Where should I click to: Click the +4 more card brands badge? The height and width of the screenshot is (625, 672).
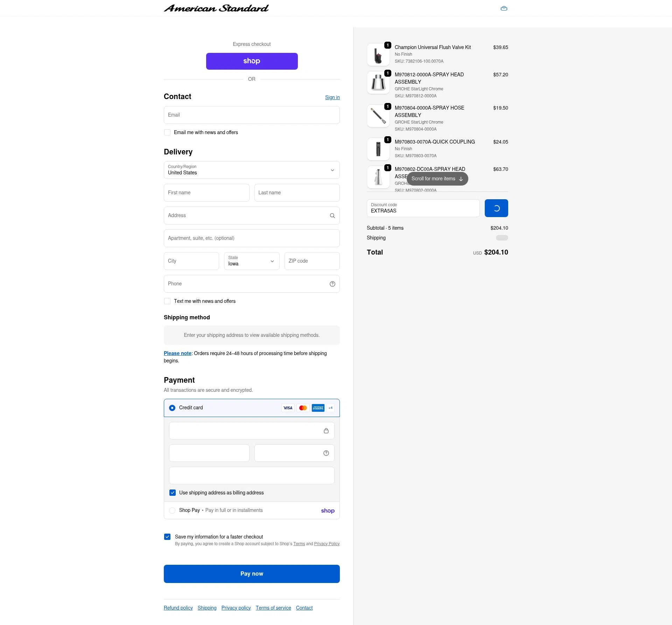click(330, 408)
